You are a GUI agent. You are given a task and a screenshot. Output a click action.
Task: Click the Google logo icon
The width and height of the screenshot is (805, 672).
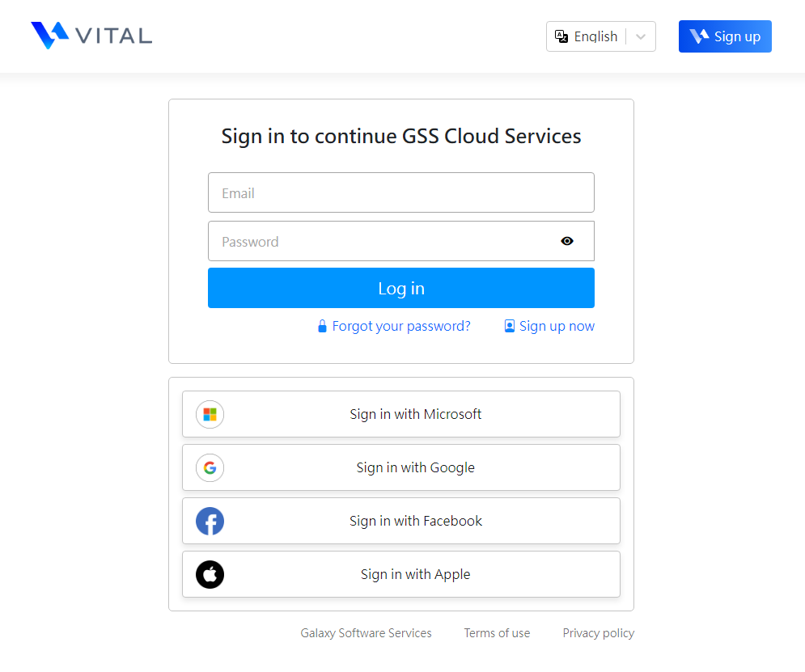[210, 468]
